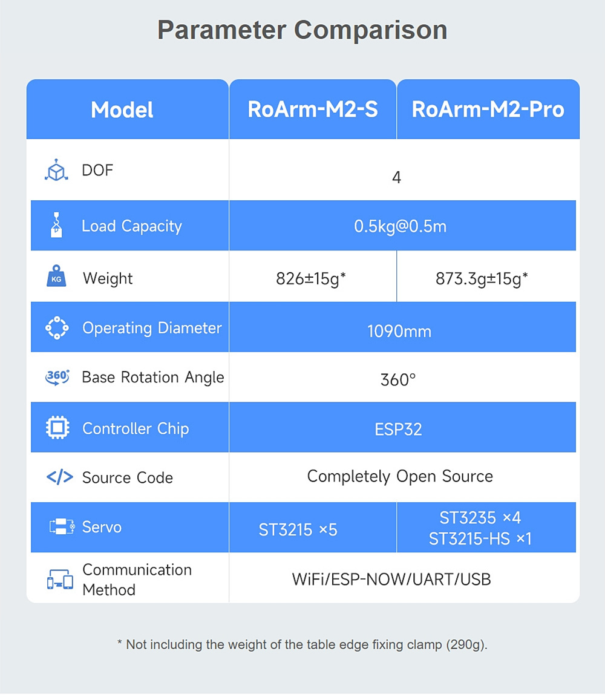
Task: Select the RoArm-M2-S column header
Action: tap(312, 110)
